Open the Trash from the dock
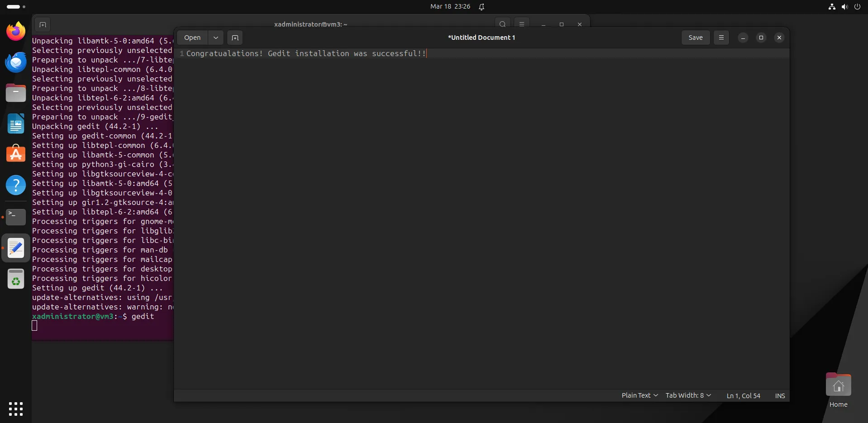Image resolution: width=868 pixels, height=423 pixels. click(16, 279)
